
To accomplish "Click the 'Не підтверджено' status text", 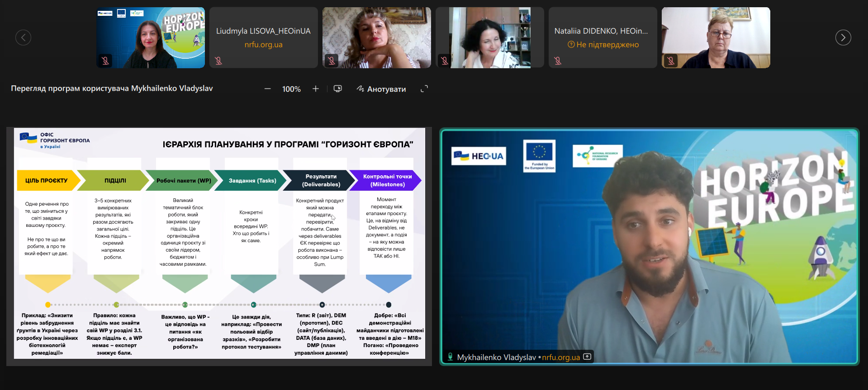I will [607, 45].
